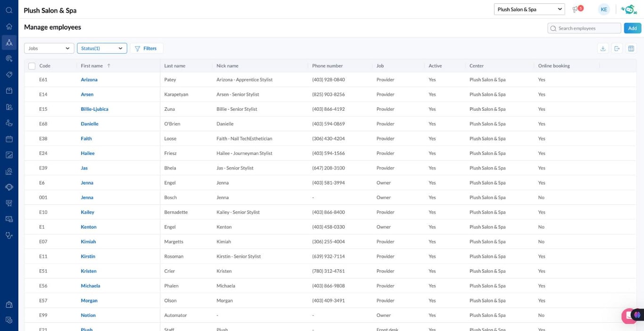This screenshot has height=331, width=644.
Task: Go to the home icon in sidebar
Action: [x=9, y=26]
